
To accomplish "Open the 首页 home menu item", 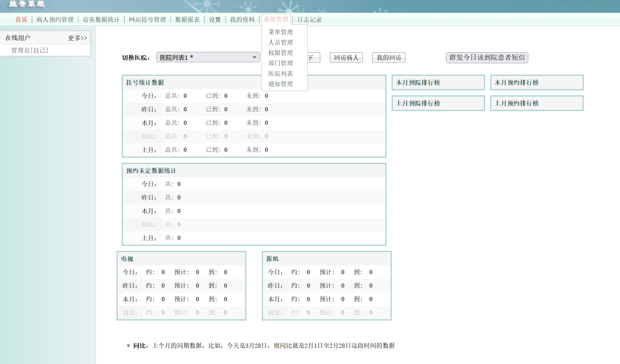I will pyautogui.click(x=21, y=20).
